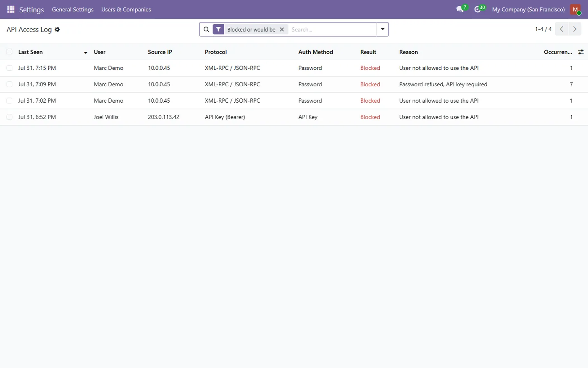
Task: Sort by the Source IP column header
Action: pos(160,52)
